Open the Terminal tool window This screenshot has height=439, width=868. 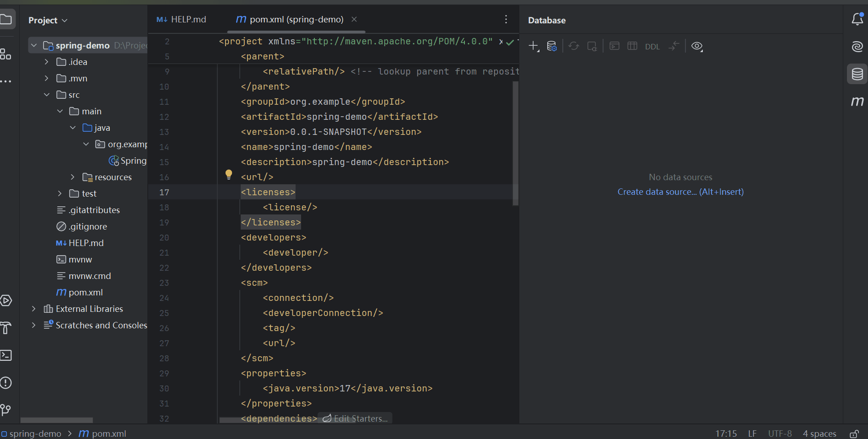coord(6,355)
